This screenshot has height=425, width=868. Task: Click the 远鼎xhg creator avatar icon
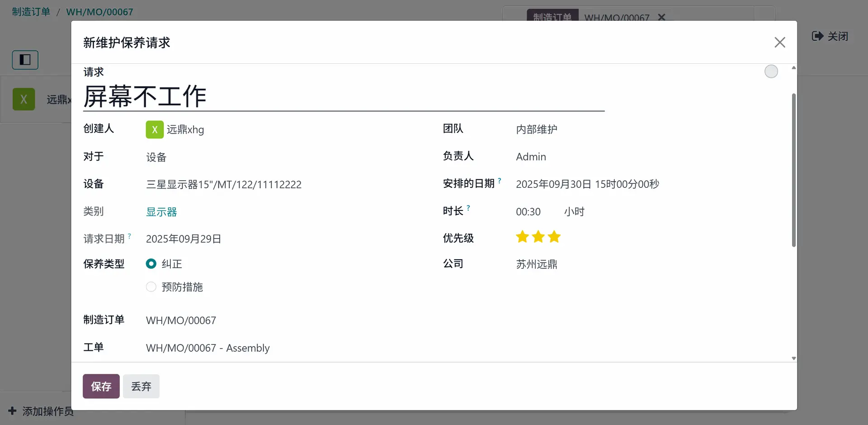point(155,129)
